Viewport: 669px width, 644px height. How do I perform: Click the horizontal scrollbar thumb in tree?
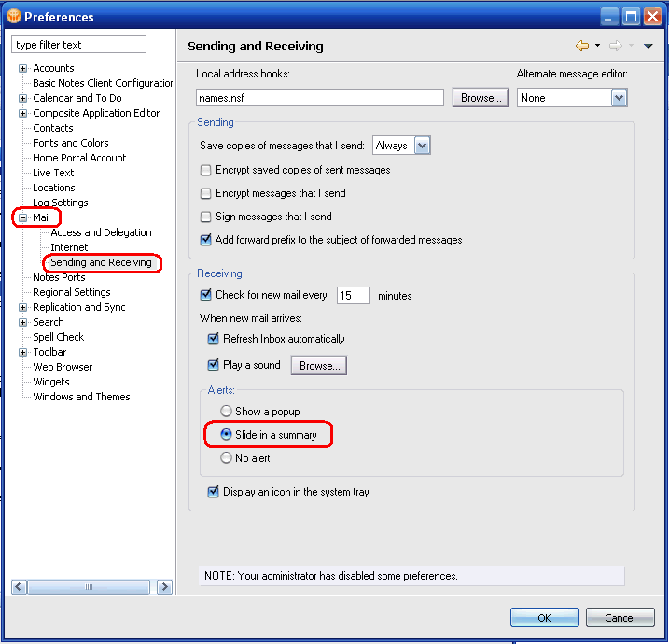coord(89,587)
